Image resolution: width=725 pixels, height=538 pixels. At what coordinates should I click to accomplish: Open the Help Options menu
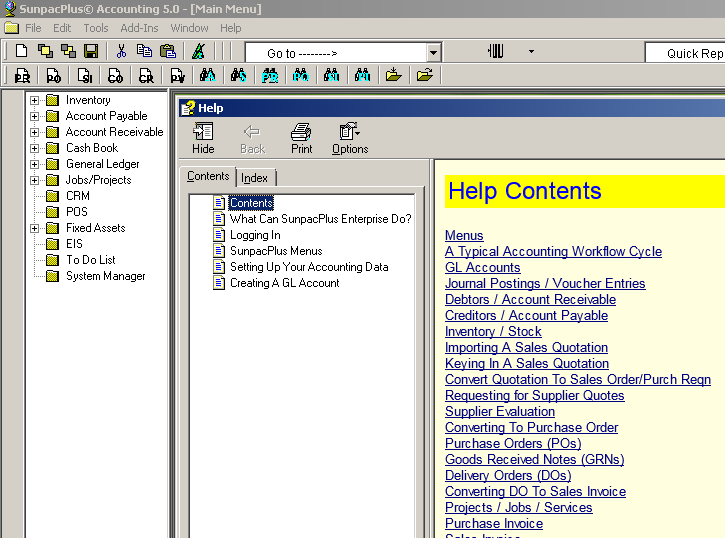[350, 138]
